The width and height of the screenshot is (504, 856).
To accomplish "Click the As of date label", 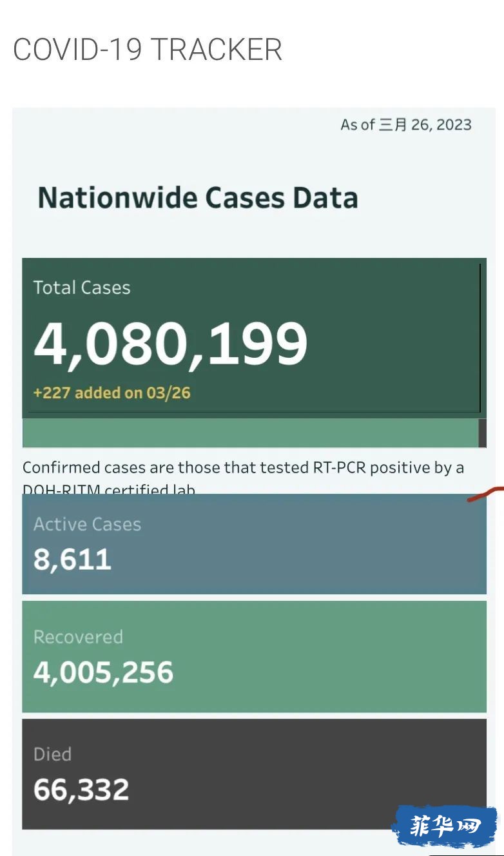I will pyautogui.click(x=406, y=124).
